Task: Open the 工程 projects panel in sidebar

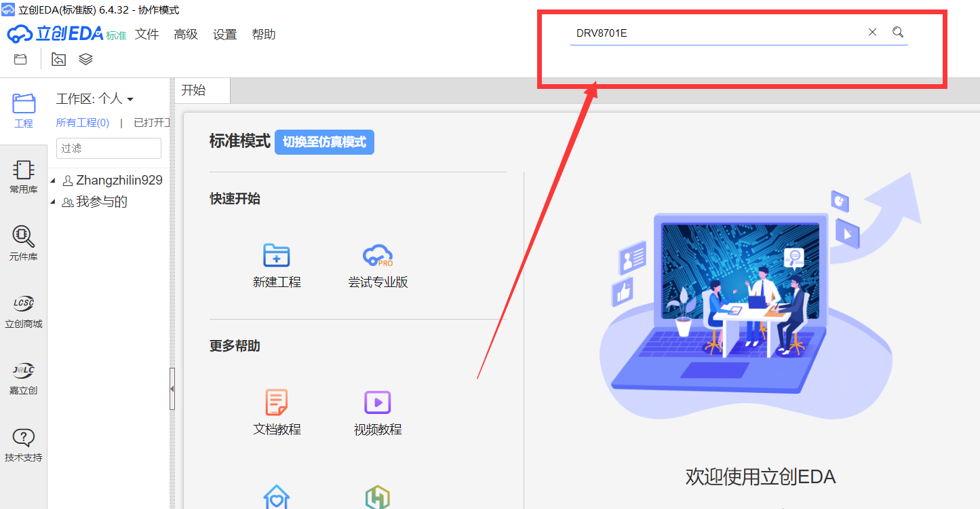Action: pos(23,110)
